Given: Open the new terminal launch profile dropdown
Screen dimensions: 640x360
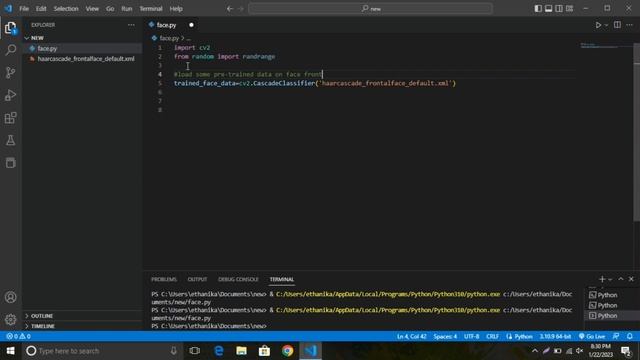Looking at the screenshot, I should click(610, 280).
